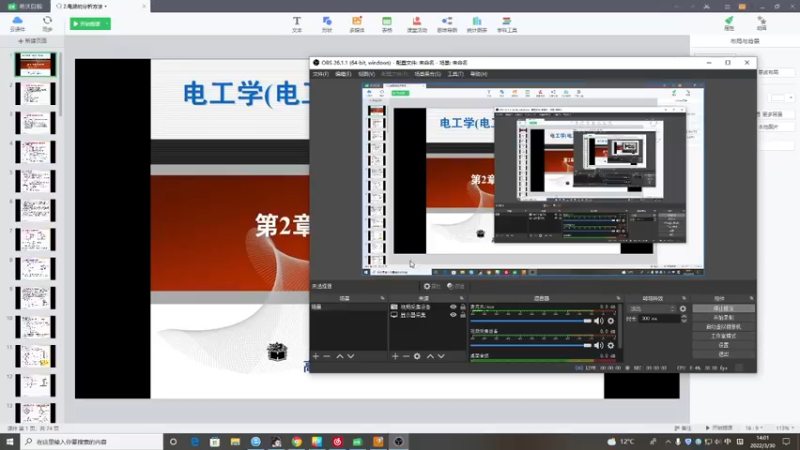Move scene up with the arrow
Image resolution: width=800 pixels, height=450 pixels.
pyautogui.click(x=340, y=356)
